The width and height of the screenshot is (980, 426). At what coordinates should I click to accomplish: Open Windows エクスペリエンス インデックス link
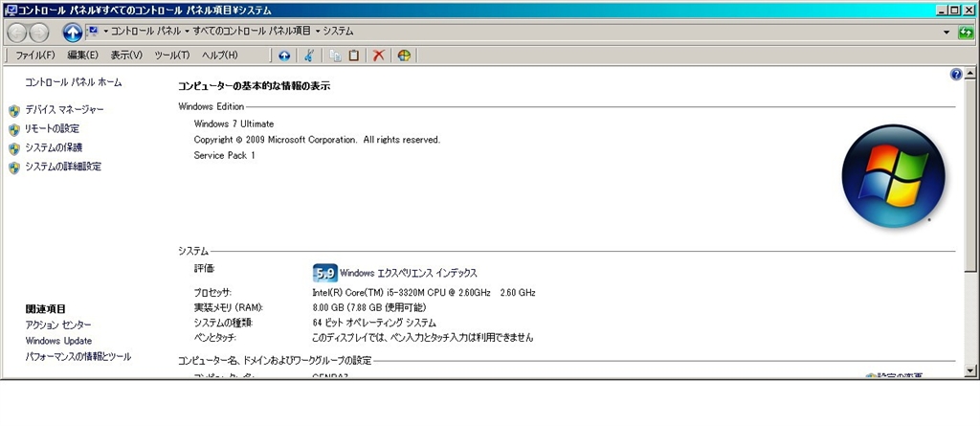409,273
